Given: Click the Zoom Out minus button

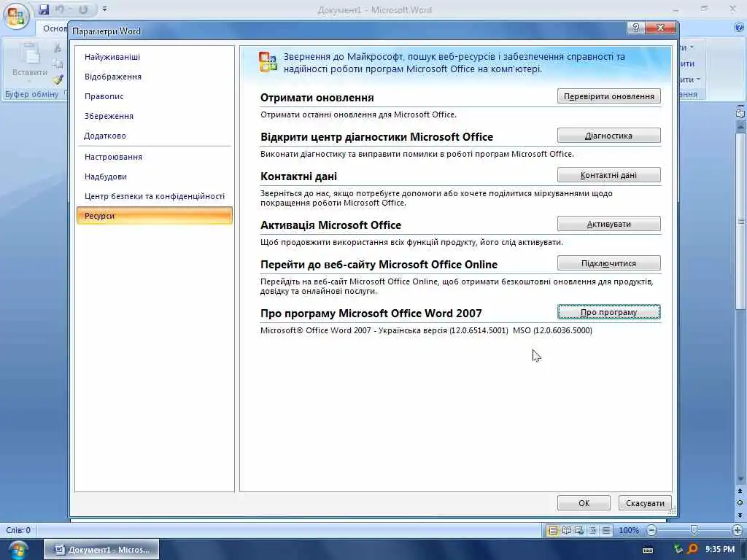Looking at the screenshot, I should (x=651, y=530).
